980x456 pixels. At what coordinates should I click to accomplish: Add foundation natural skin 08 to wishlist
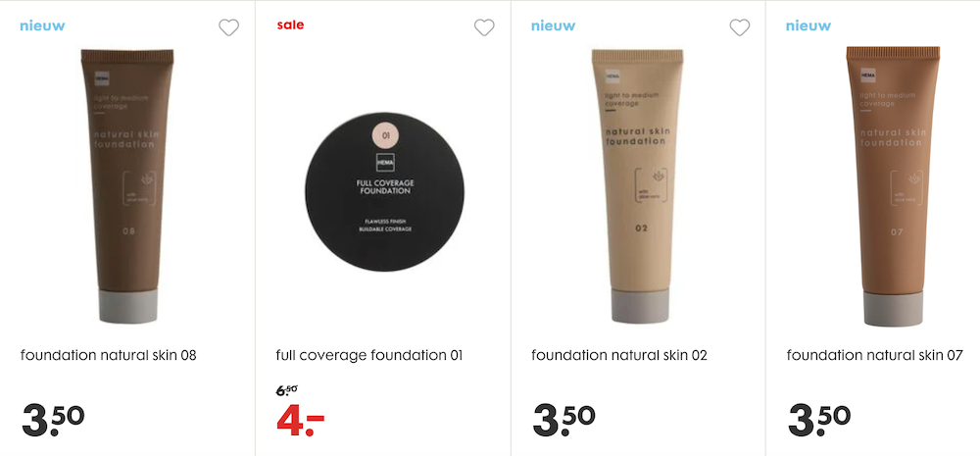point(228,27)
